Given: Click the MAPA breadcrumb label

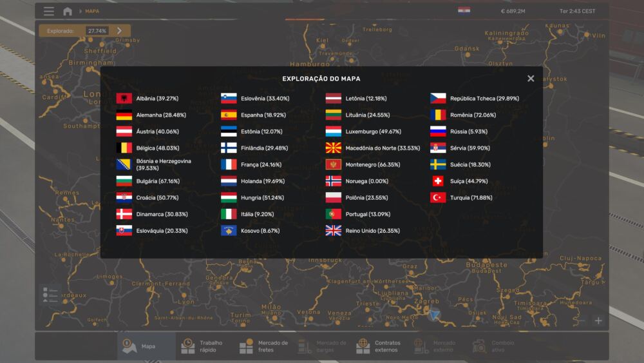Looking at the screenshot, I should [92, 11].
